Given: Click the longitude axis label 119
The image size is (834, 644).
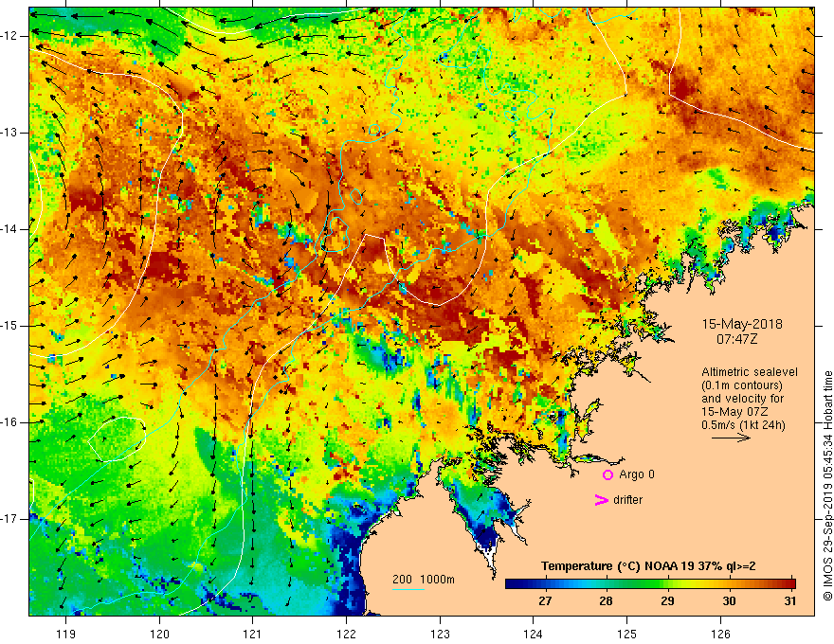Looking at the screenshot, I should click(x=66, y=634).
